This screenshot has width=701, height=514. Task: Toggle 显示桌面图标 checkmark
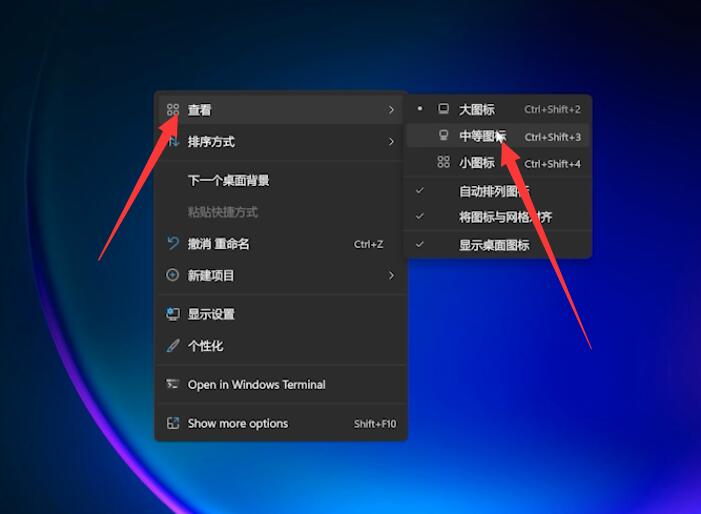(419, 244)
